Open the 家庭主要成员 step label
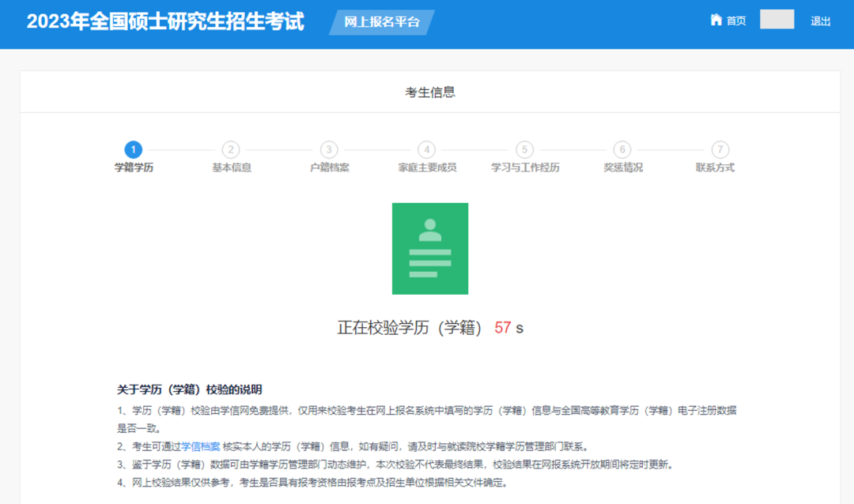The width and height of the screenshot is (854, 504). click(427, 167)
